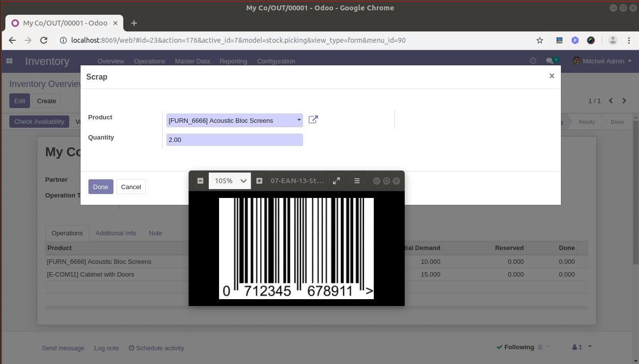Open the notification bell dropdown beside Following

pyautogui.click(x=544, y=347)
